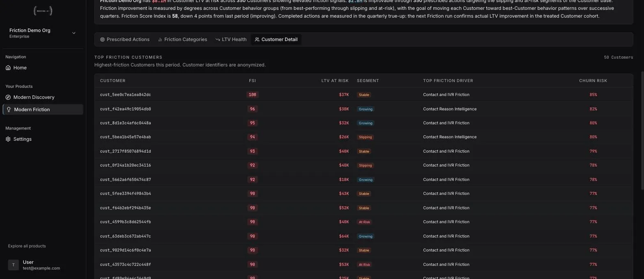The image size is (644, 279).
Task: Open Modern Friction product
Action: (x=43, y=110)
